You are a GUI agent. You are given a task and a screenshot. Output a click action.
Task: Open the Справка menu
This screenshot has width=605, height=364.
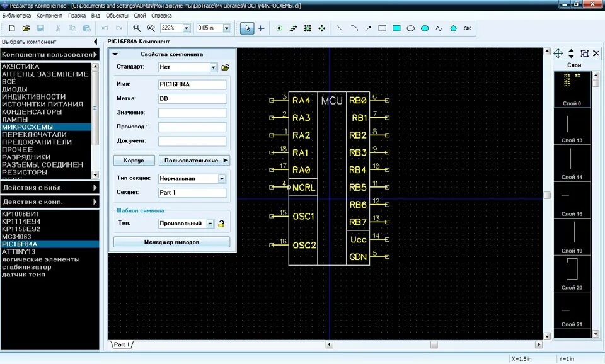(x=161, y=16)
